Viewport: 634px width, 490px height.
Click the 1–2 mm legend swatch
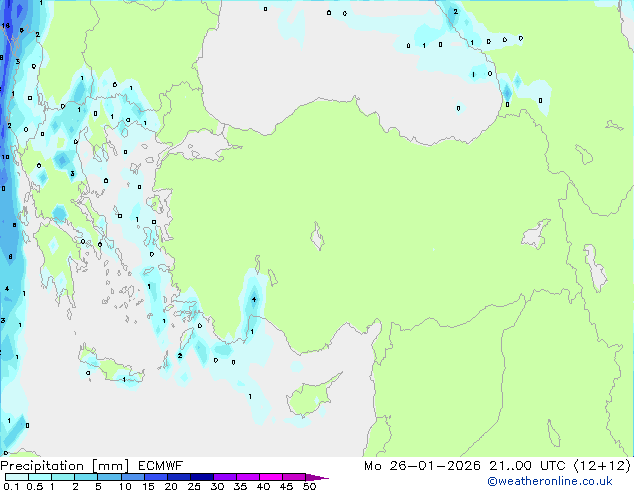63,477
